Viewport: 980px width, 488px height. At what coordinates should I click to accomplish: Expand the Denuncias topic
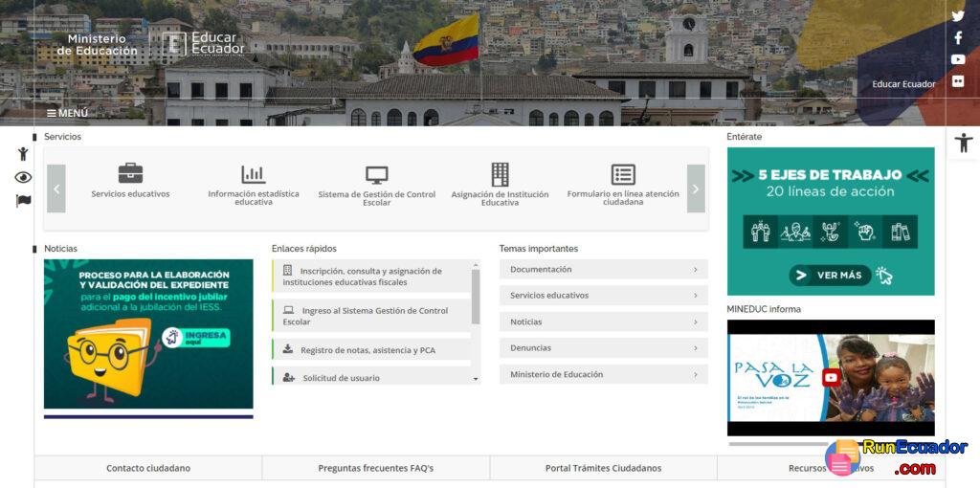pyautogui.click(x=604, y=348)
